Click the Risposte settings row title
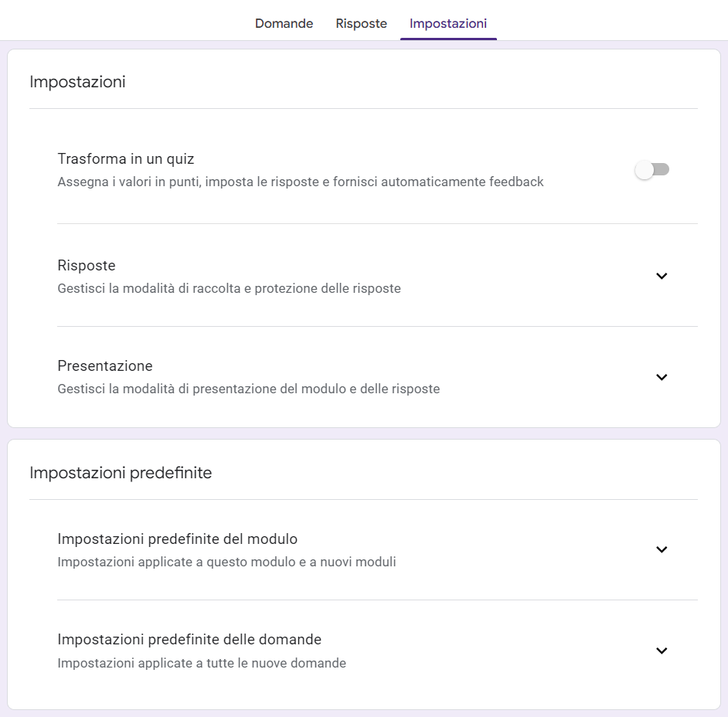The height and width of the screenshot is (717, 728). coord(87,266)
